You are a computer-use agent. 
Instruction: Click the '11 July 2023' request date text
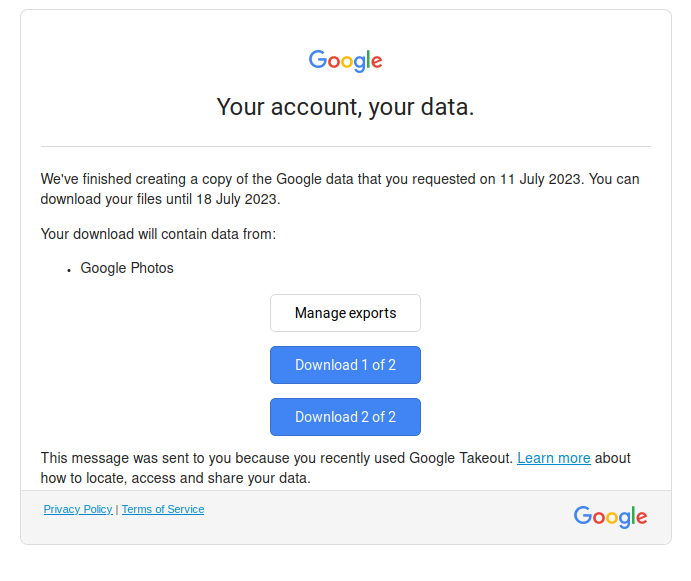click(542, 179)
